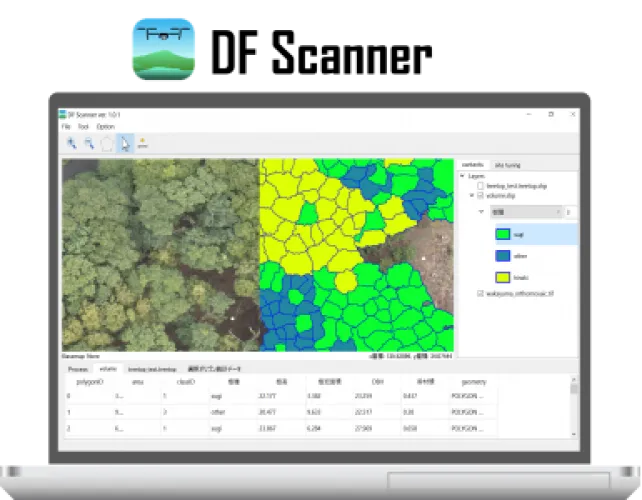This screenshot has height=500, width=642.
Task: Switch to the site tuning tab
Action: coord(507,164)
